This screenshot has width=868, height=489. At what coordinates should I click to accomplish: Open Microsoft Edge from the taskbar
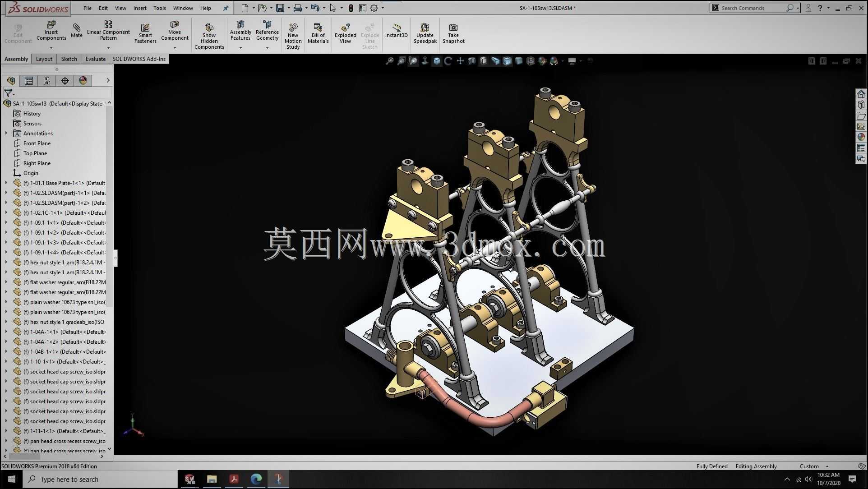(256, 479)
